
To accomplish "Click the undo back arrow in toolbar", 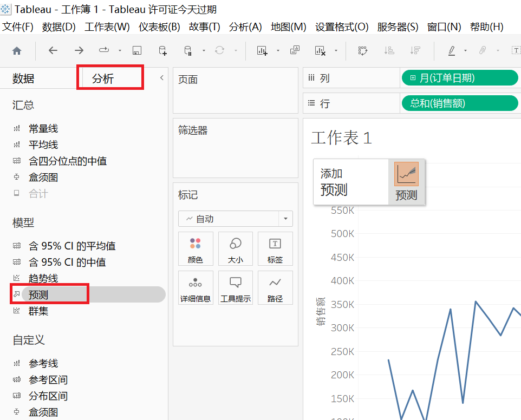I will click(53, 50).
